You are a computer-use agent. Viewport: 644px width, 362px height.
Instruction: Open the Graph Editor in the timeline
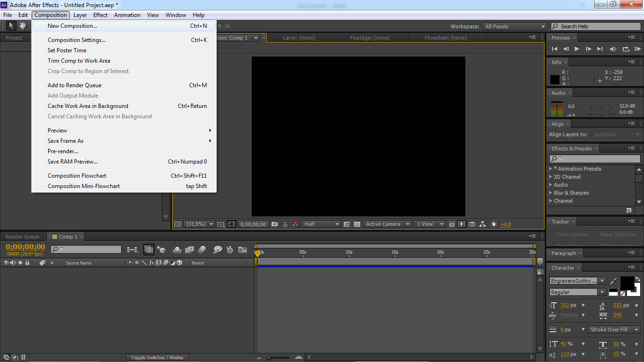pos(243,249)
